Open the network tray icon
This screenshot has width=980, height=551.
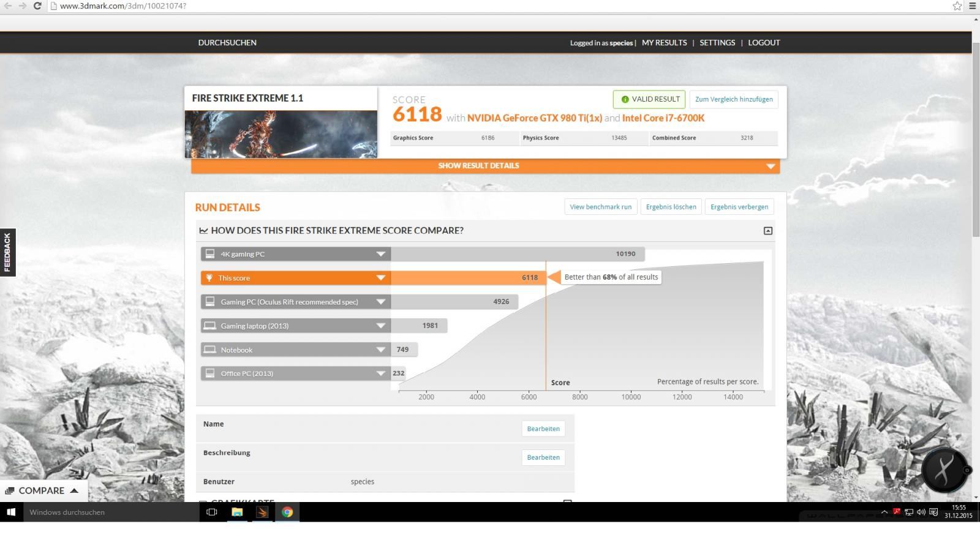(909, 512)
